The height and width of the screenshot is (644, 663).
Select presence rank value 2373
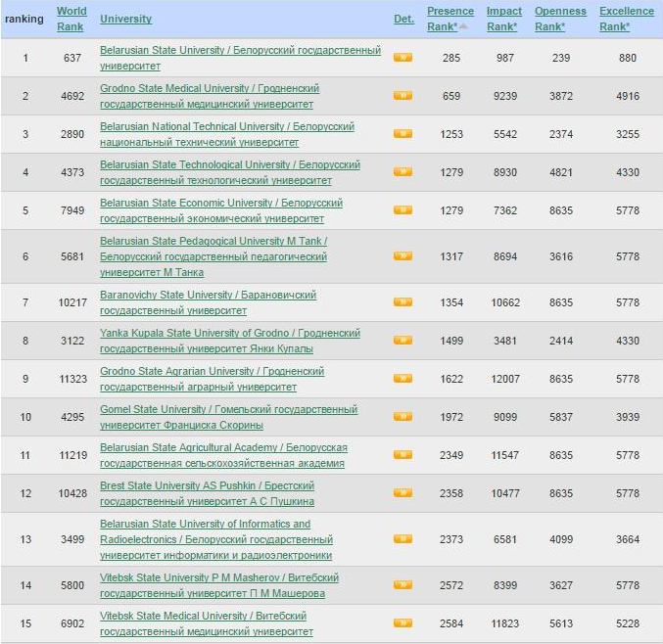pos(451,539)
